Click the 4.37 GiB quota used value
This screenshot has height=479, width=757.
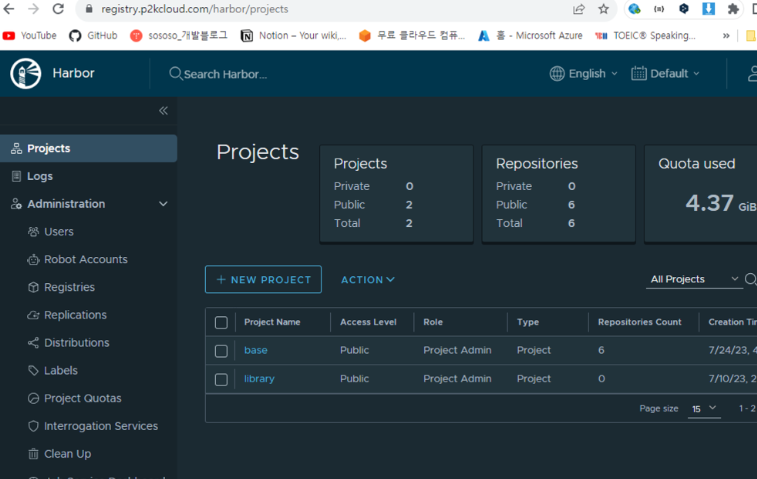coord(720,203)
